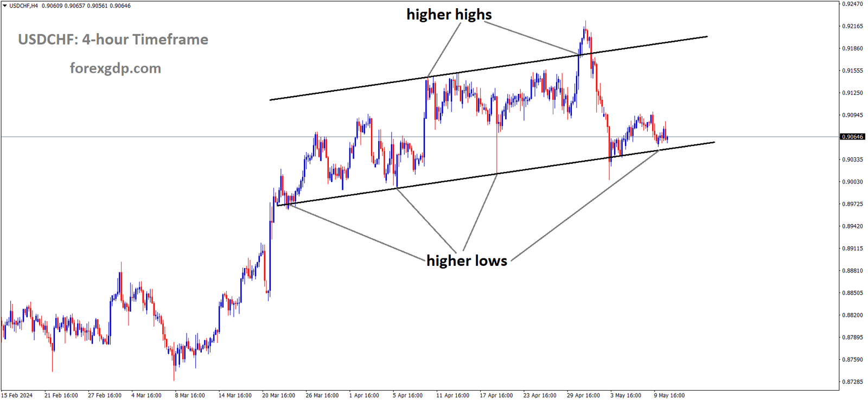
Task: Select the 'higher lows' text label
Action: click(x=467, y=261)
